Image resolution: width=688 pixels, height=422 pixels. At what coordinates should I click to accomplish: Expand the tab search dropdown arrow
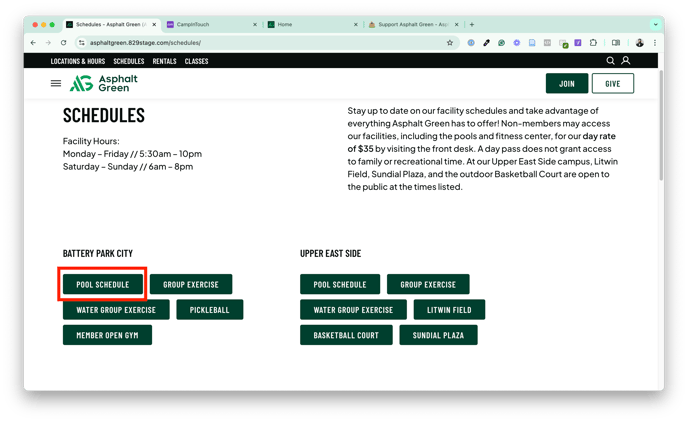pos(656,24)
